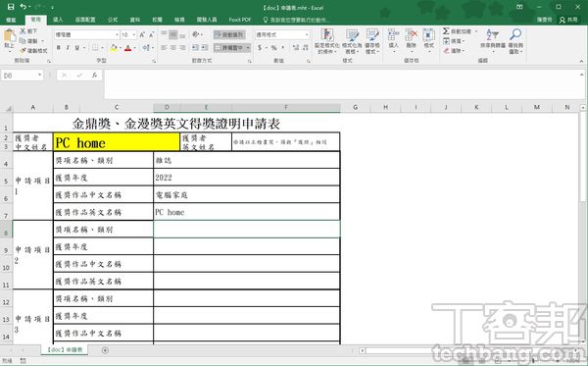
Task: Expand the Name Box dropdown
Action: 39,76
